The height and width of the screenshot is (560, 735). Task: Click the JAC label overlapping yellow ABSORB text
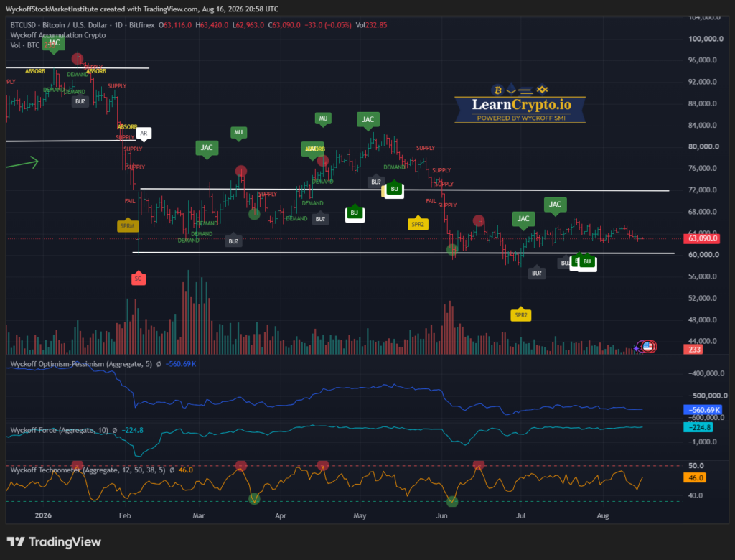pos(312,149)
